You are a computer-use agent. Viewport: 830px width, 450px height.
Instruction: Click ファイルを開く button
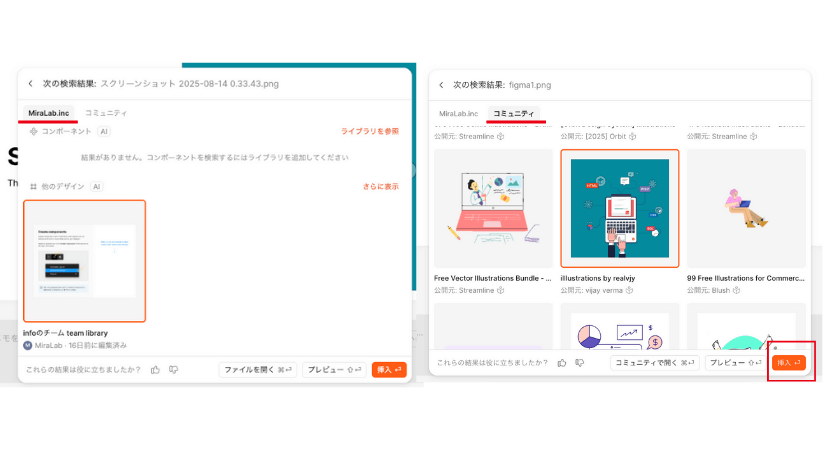tap(258, 370)
